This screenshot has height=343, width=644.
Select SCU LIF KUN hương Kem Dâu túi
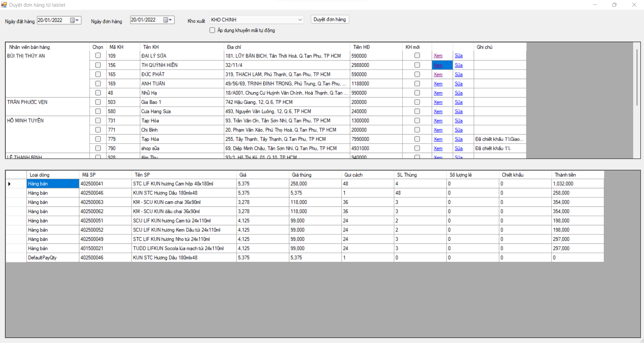point(184,230)
